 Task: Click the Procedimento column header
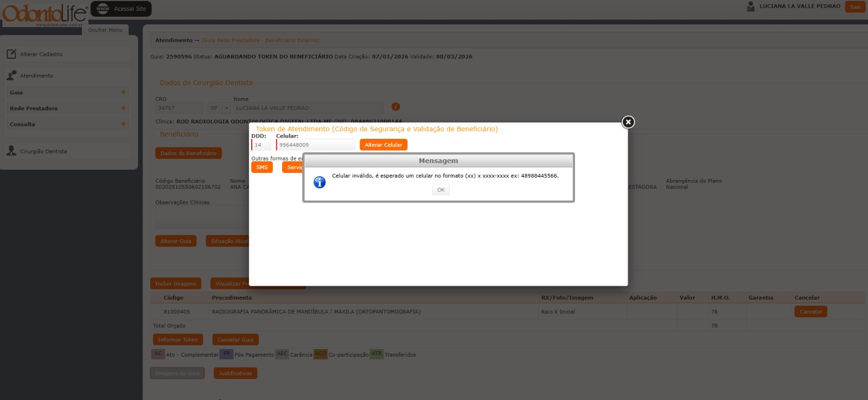point(232,298)
